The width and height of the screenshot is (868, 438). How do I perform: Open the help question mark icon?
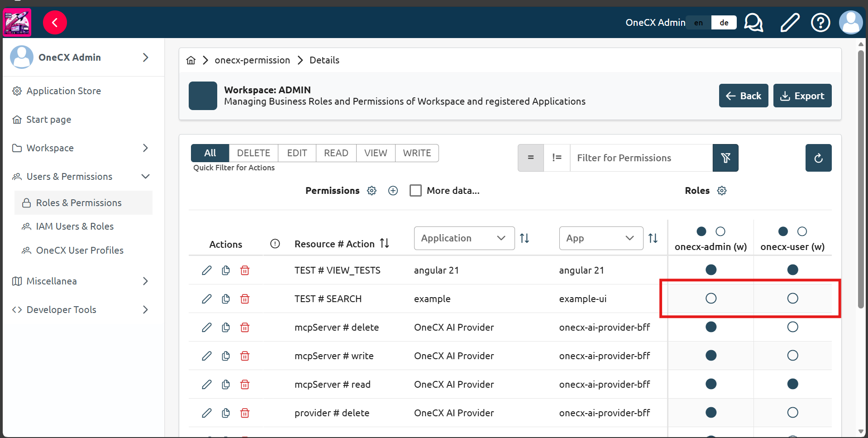(x=820, y=22)
